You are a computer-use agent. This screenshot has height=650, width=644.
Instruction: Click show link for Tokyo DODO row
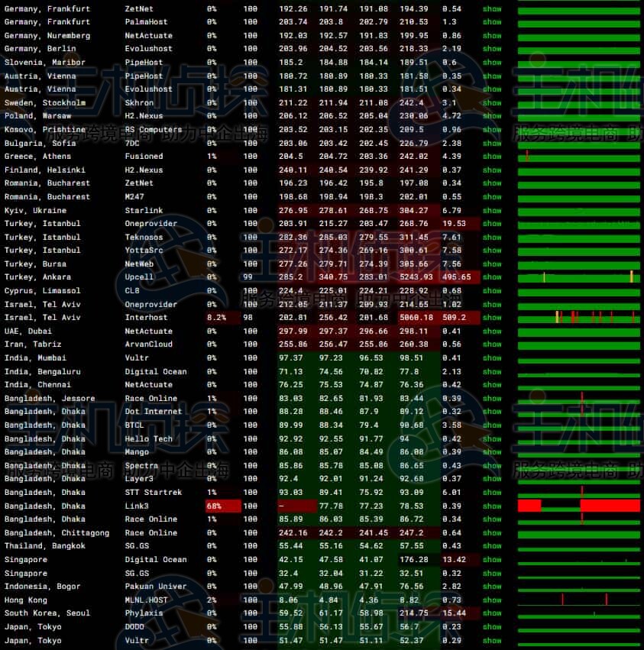tap(492, 627)
